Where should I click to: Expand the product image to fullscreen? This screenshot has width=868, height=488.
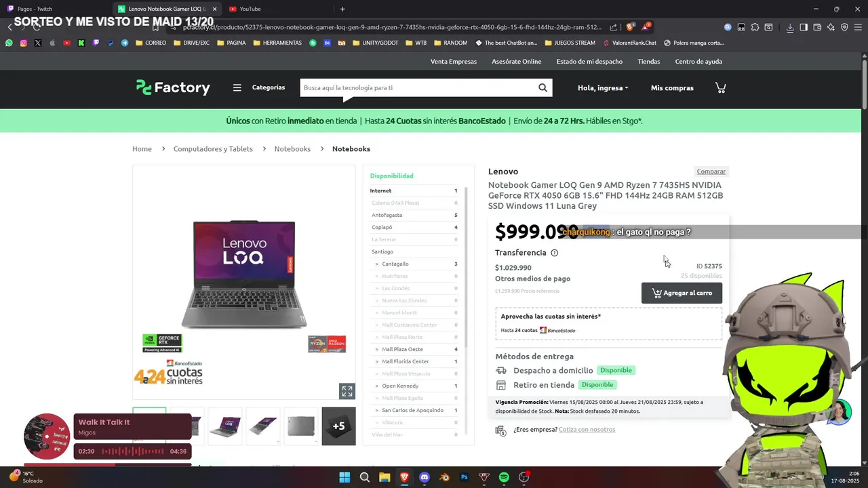coord(347,391)
